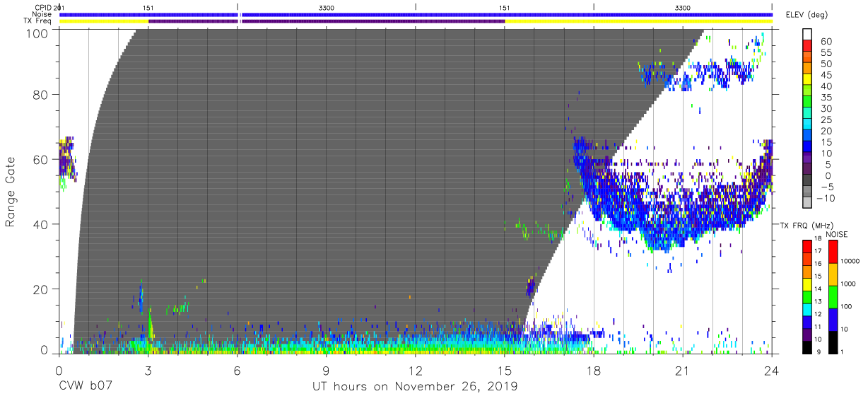This screenshot has width=868, height=401.
Task: Select the black 9–10 MHz TX FRQ swatch
Action: 808,347
